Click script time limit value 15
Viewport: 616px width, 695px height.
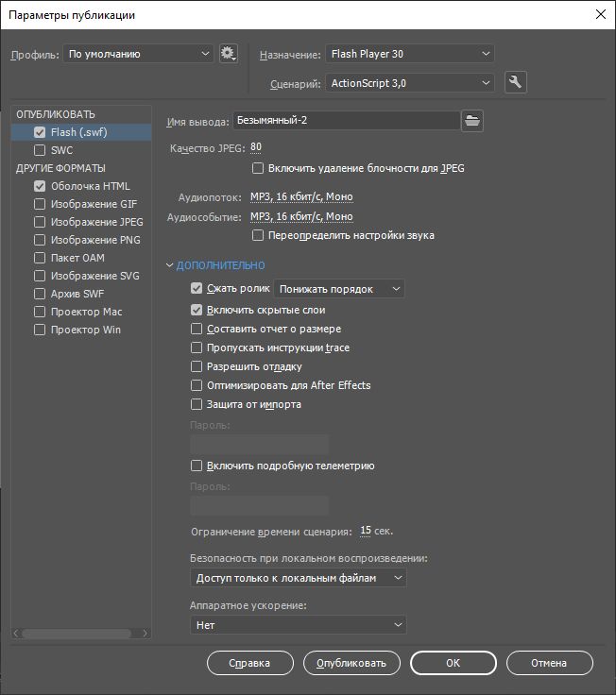[x=366, y=531]
